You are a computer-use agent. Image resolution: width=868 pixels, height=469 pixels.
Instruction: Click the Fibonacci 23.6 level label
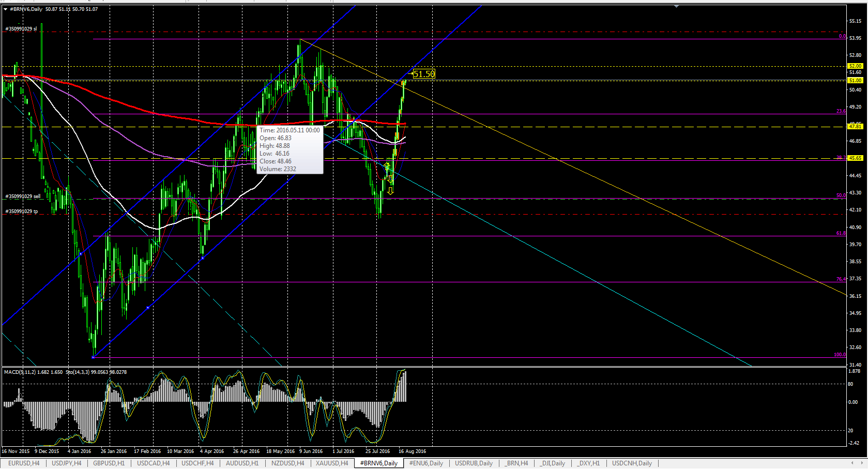pyautogui.click(x=841, y=111)
